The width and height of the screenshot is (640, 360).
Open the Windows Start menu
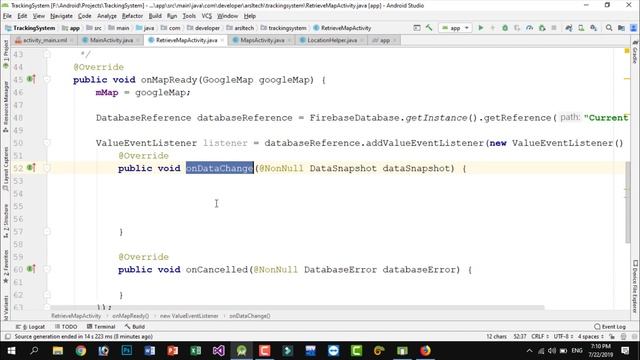coord(11,351)
